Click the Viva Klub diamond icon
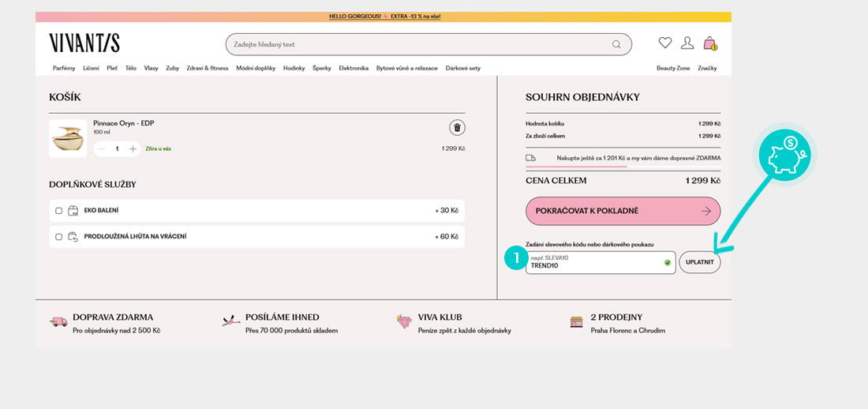The image size is (868, 409). coord(404,322)
